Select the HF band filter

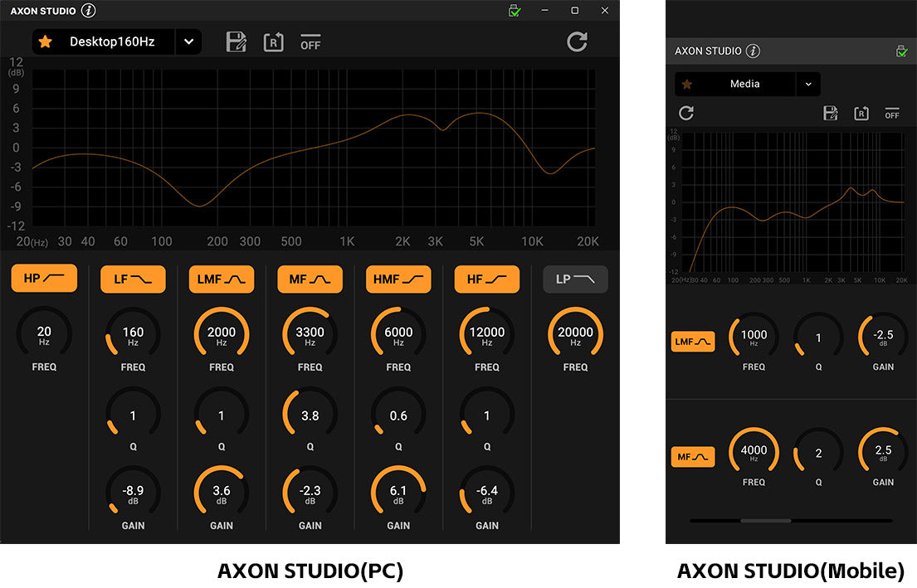[x=487, y=279]
